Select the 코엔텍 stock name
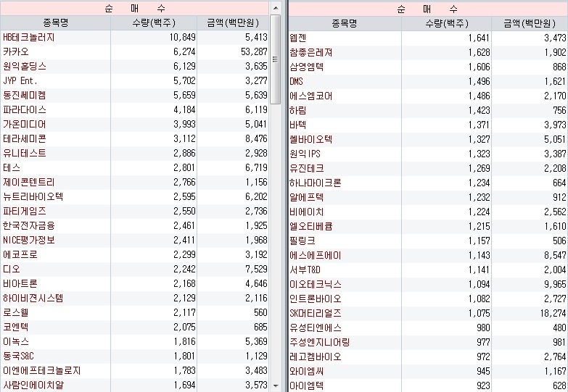 15,327
